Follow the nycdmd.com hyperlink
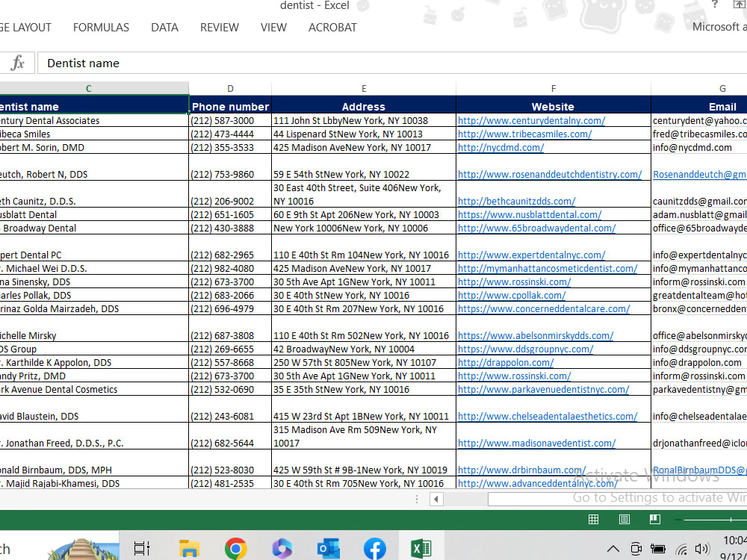This screenshot has height=560, width=747. click(500, 147)
